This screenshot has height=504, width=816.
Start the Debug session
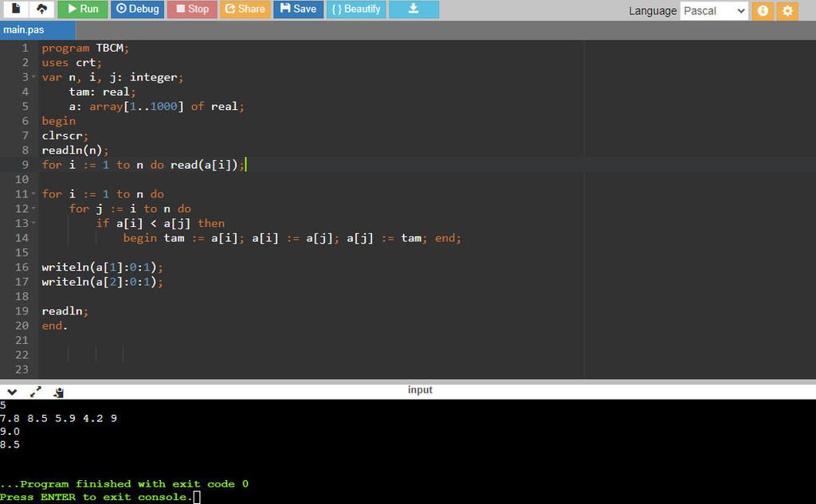pyautogui.click(x=137, y=9)
